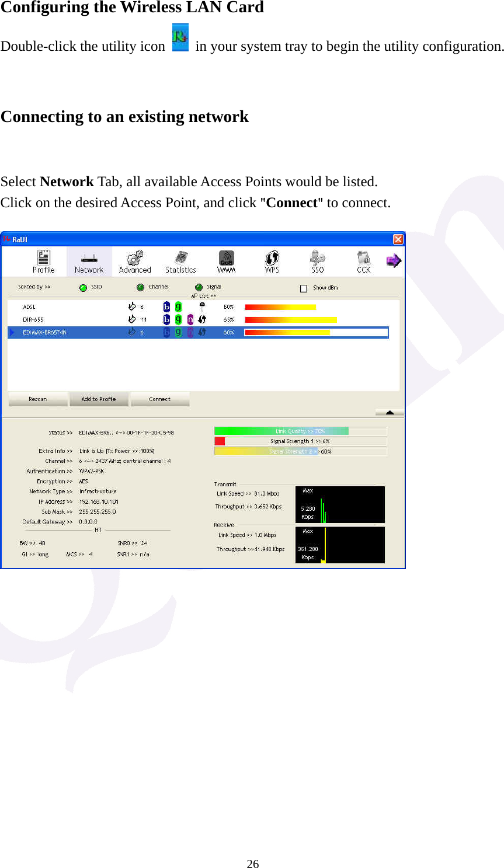Image resolution: width=504 pixels, height=868 pixels.
Task: Click the purple arrow to show more functions
Action: tap(394, 261)
